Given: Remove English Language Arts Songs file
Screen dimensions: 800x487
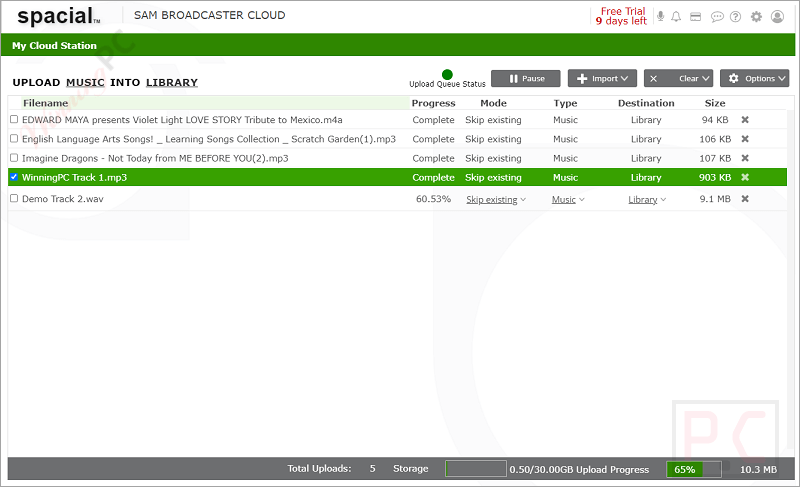Looking at the screenshot, I should click(745, 139).
